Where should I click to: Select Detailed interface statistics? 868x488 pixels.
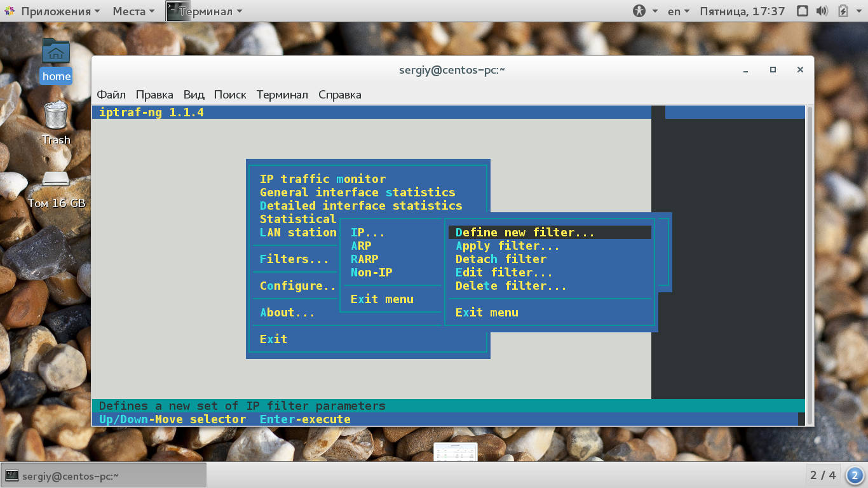(x=361, y=206)
